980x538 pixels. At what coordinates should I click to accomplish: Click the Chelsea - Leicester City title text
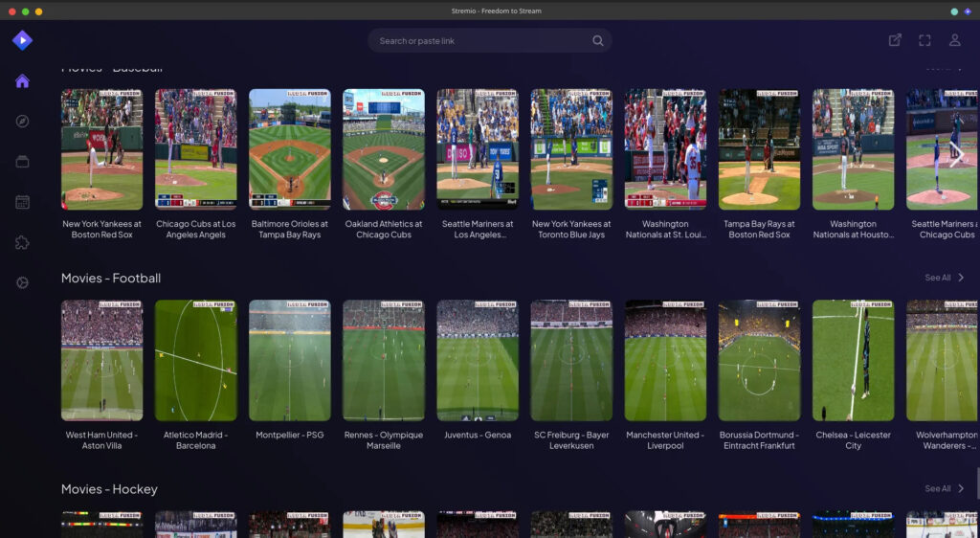click(x=853, y=440)
